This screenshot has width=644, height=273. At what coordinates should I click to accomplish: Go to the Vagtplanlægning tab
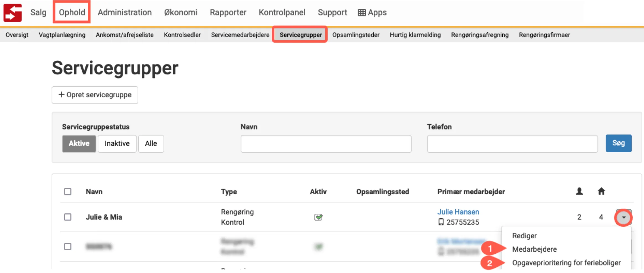tap(62, 35)
